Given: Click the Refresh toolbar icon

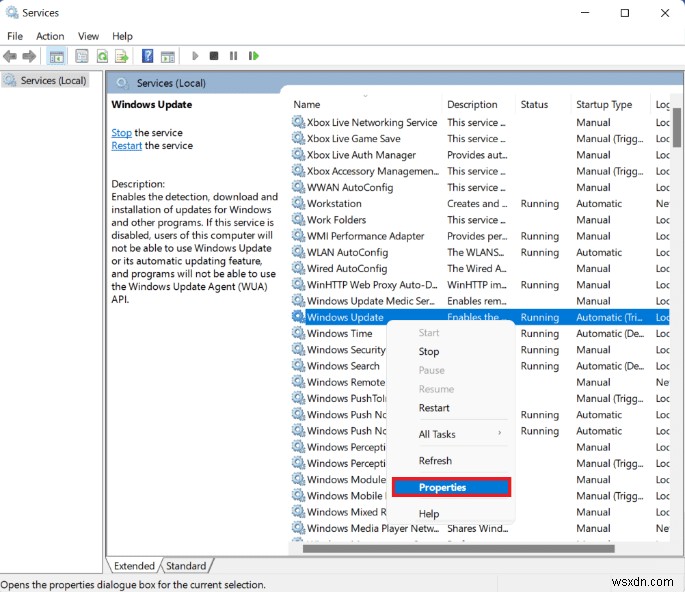Looking at the screenshot, I should 101,56.
